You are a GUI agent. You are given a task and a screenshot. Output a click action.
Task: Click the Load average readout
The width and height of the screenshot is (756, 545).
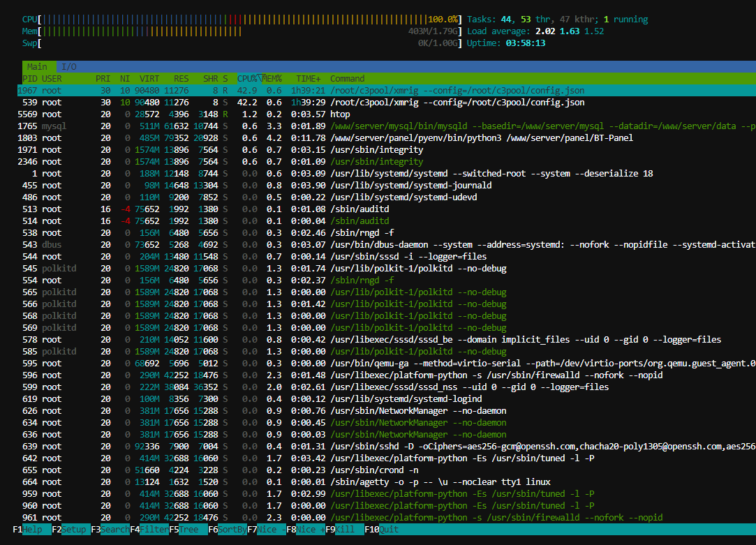click(535, 31)
